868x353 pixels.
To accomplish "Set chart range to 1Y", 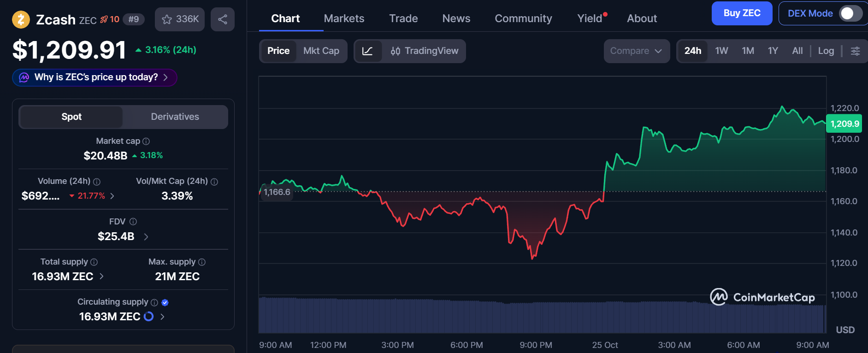I will point(773,51).
